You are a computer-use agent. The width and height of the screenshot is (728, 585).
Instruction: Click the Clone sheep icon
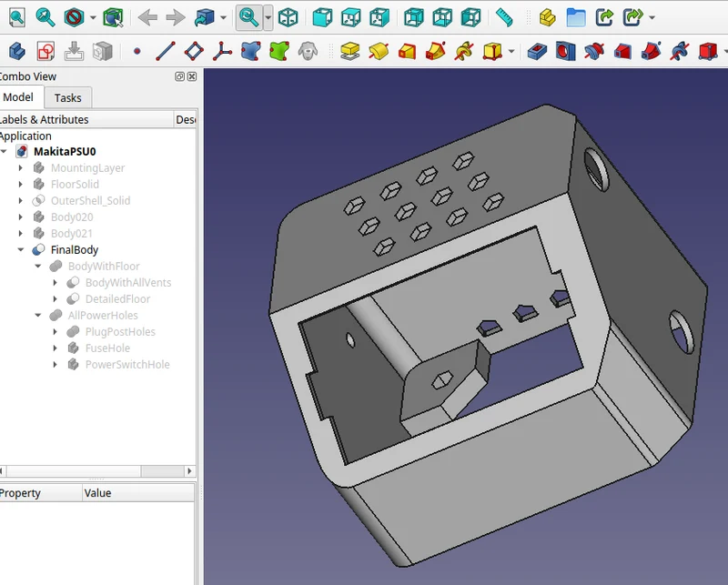[308, 51]
